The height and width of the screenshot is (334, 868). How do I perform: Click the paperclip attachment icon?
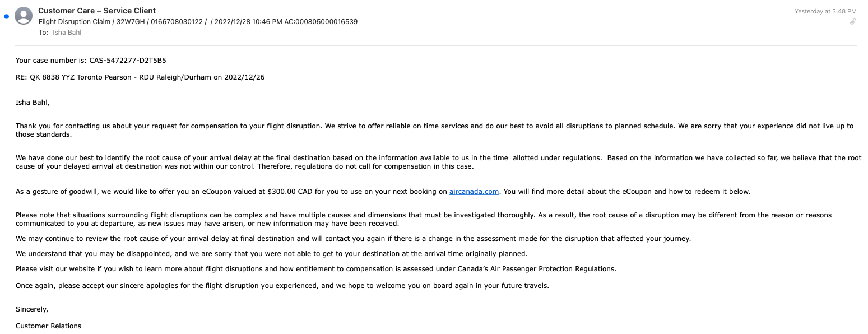(x=853, y=21)
